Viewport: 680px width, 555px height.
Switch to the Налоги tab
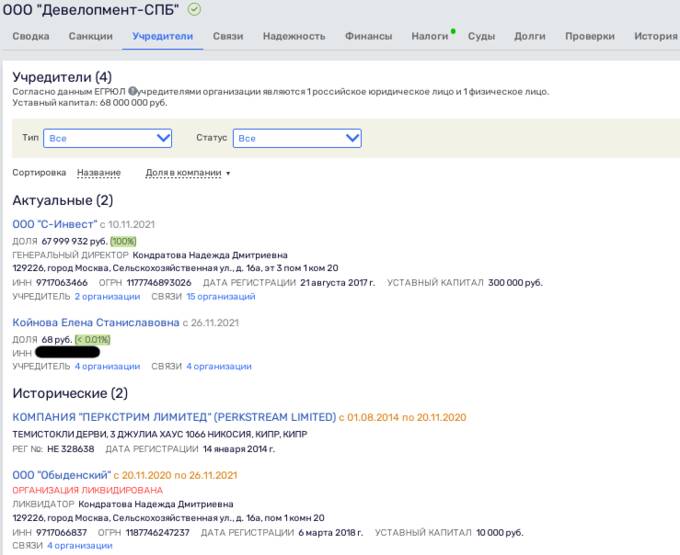430,36
